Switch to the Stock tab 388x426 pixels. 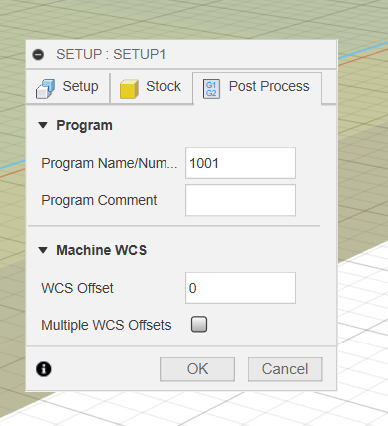tap(151, 88)
